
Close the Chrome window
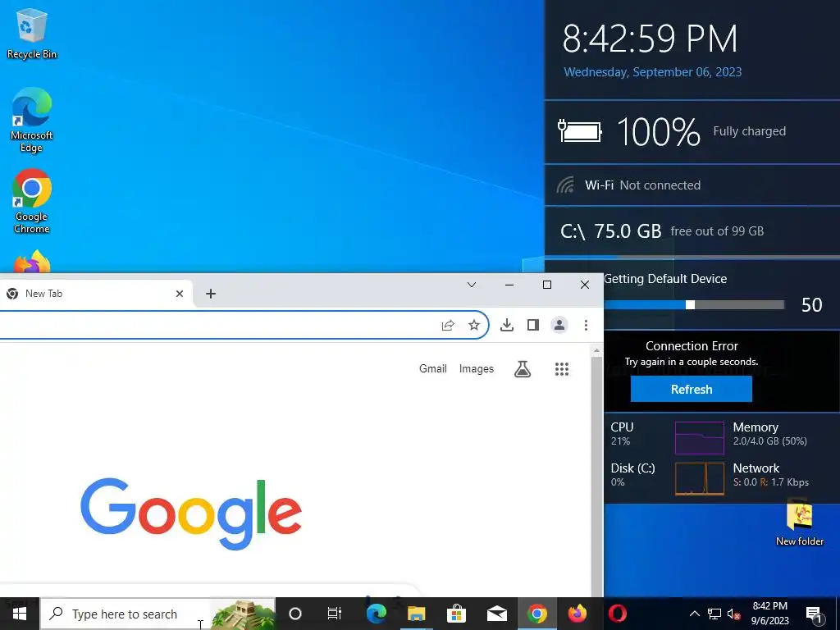coord(585,285)
